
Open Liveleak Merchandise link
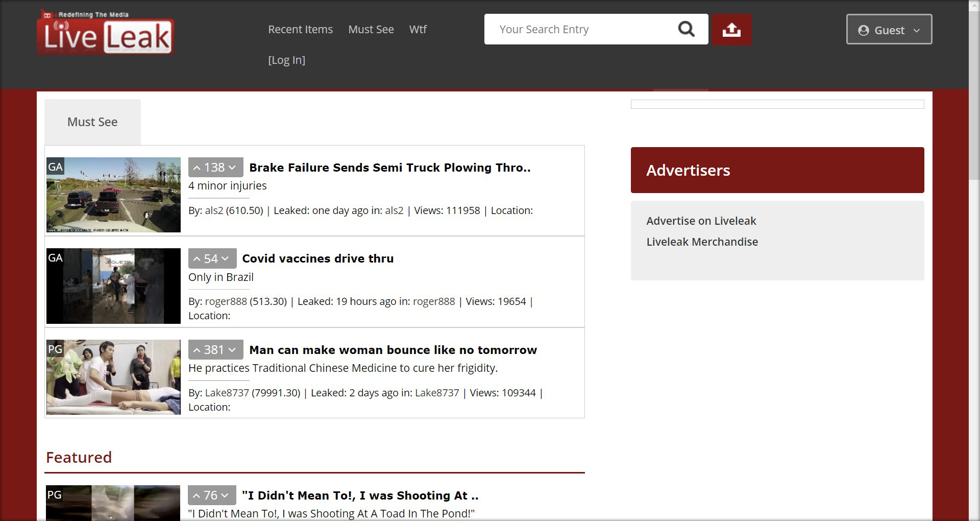coord(702,242)
